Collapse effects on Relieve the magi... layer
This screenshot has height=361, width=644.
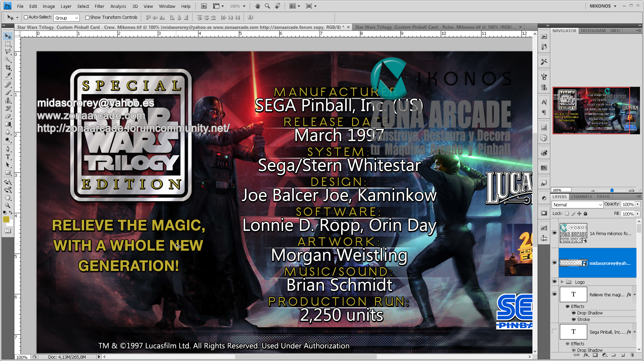coord(635,295)
